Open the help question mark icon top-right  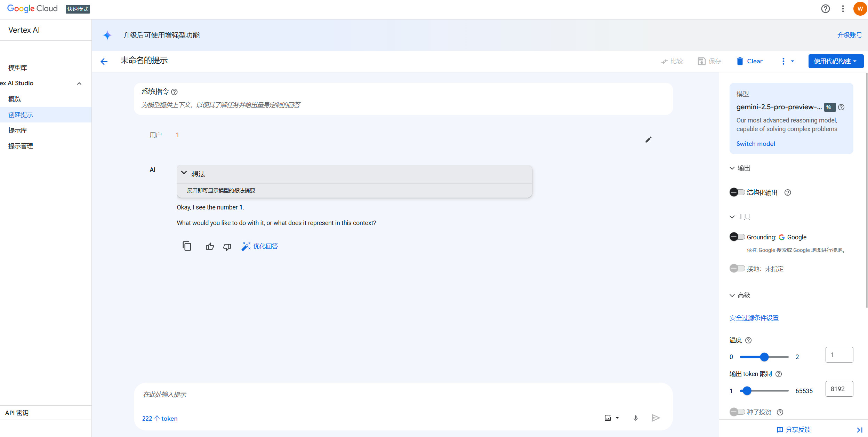pyautogui.click(x=825, y=9)
